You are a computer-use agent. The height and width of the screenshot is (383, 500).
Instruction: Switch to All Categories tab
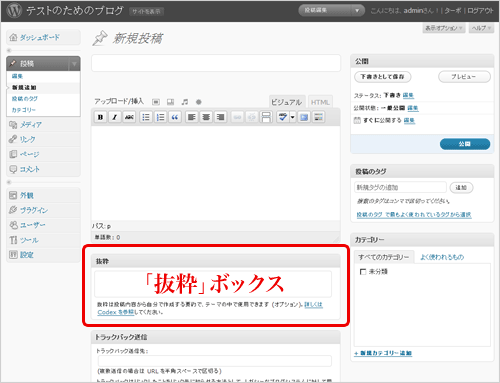point(384,257)
